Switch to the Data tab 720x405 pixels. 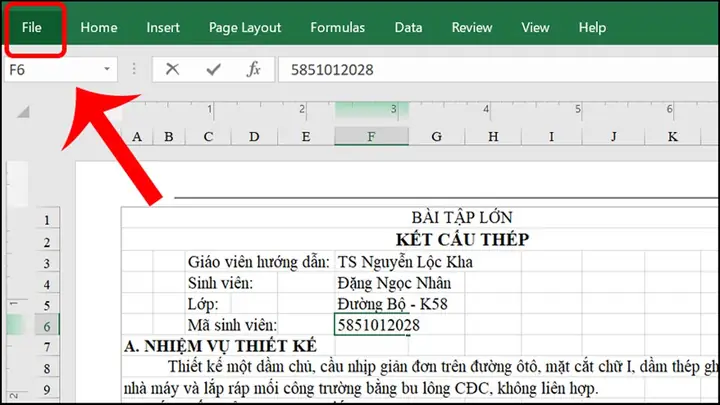tap(408, 28)
